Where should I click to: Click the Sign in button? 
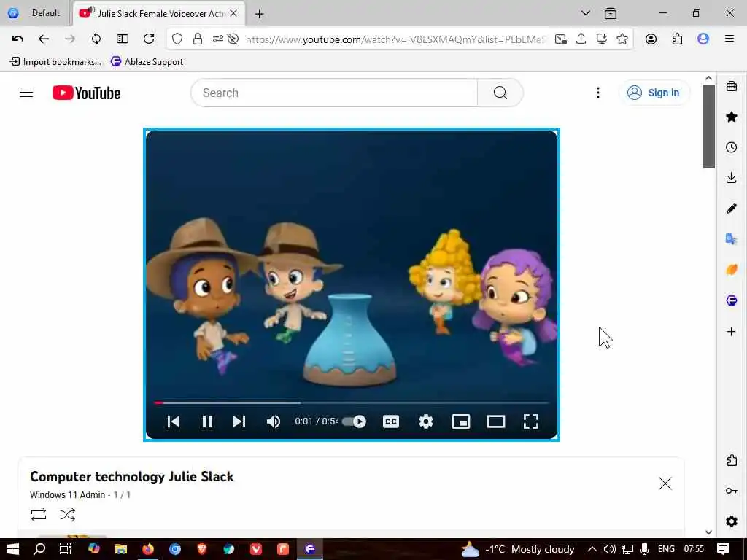click(x=653, y=93)
